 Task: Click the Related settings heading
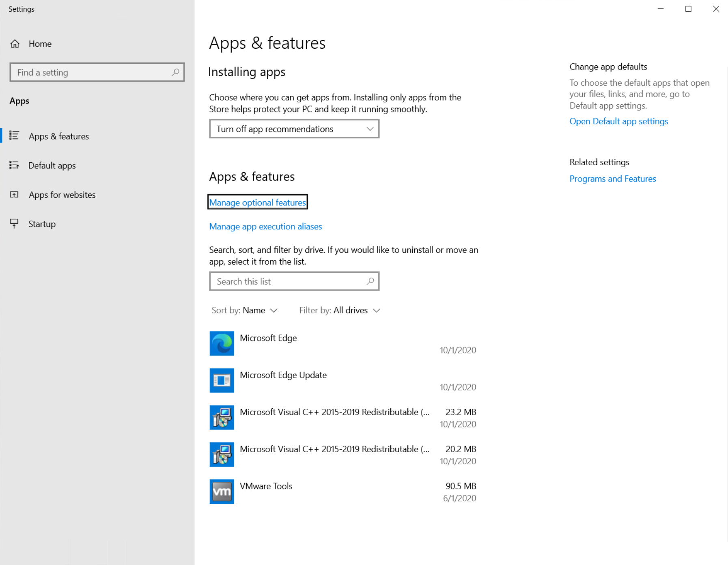pyautogui.click(x=599, y=162)
